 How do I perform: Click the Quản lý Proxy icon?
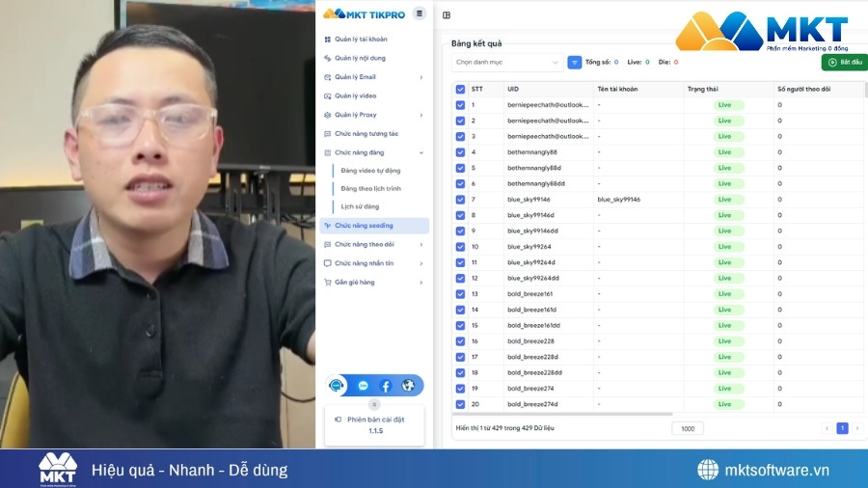pos(327,115)
